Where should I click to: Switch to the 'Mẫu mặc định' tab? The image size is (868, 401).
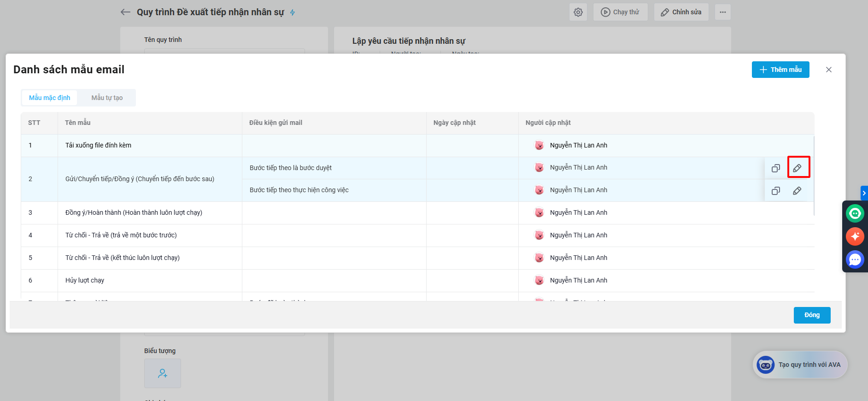point(50,98)
